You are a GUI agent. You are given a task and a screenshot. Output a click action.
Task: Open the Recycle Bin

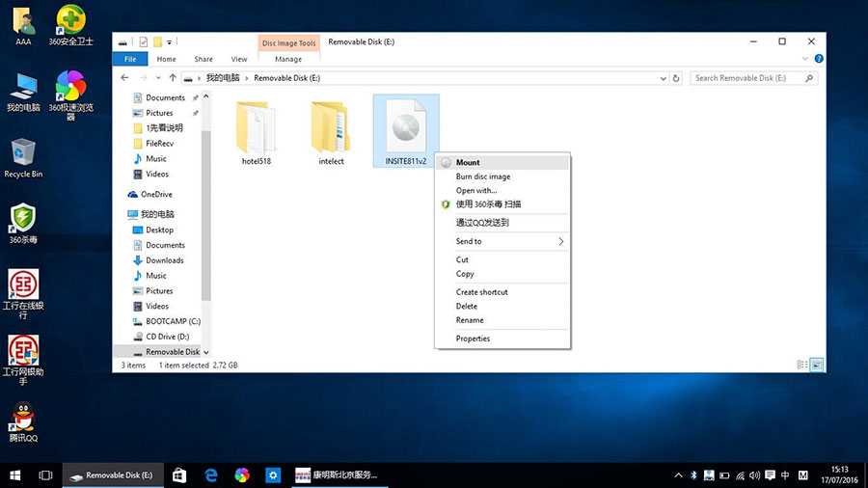23,158
